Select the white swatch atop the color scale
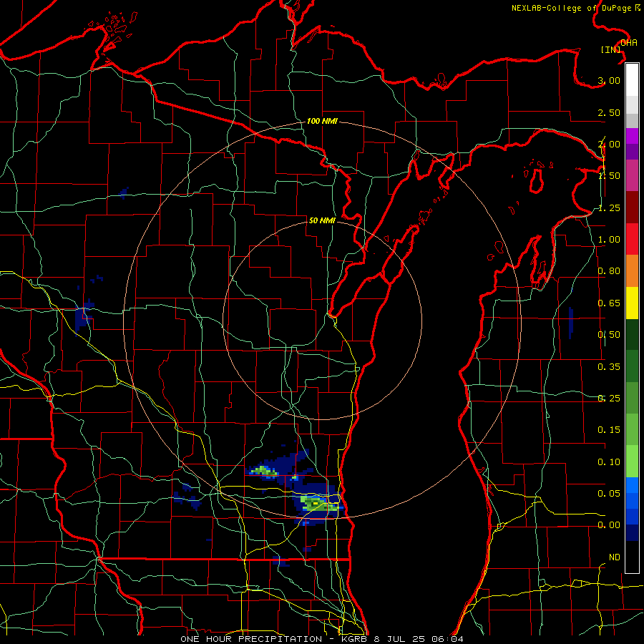The height and width of the screenshot is (644, 644). click(632, 80)
